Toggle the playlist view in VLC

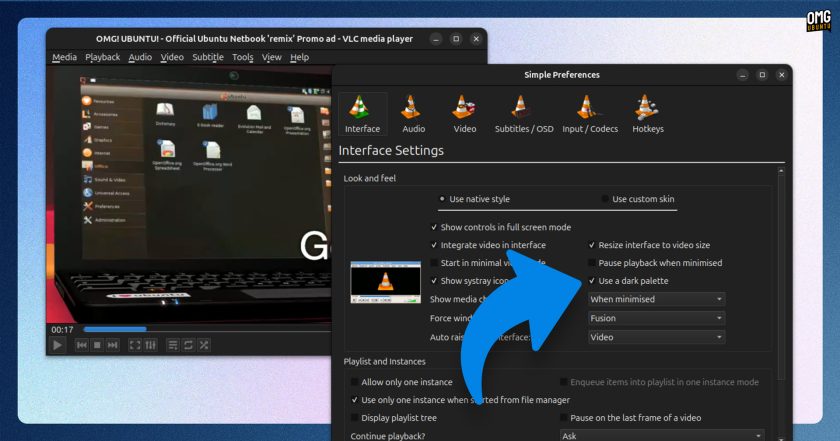coord(172,345)
